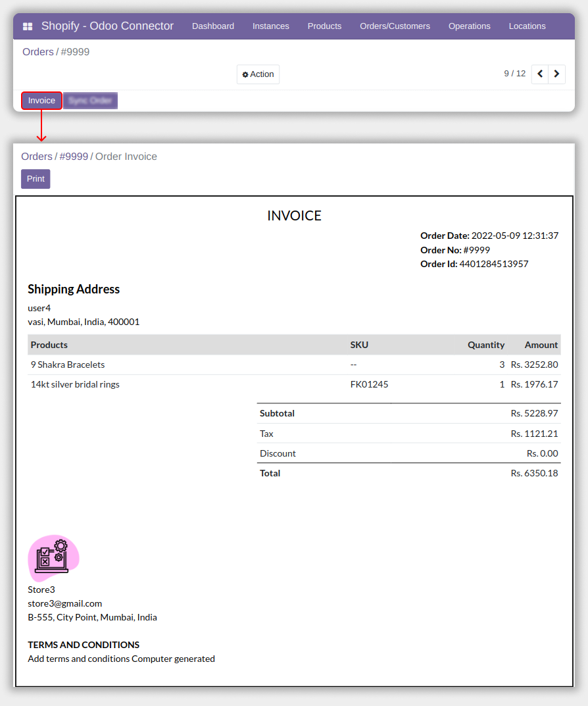
Task: Open Instances menu
Action: point(270,26)
